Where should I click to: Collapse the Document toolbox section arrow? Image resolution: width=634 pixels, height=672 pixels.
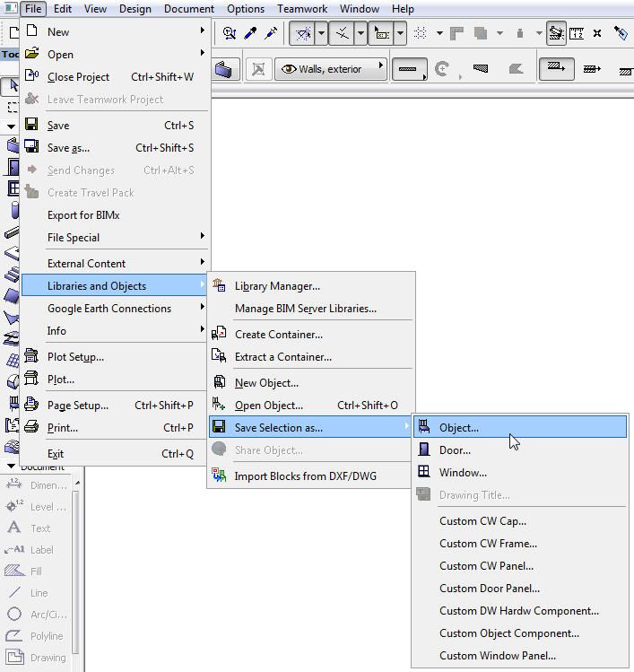point(11,466)
